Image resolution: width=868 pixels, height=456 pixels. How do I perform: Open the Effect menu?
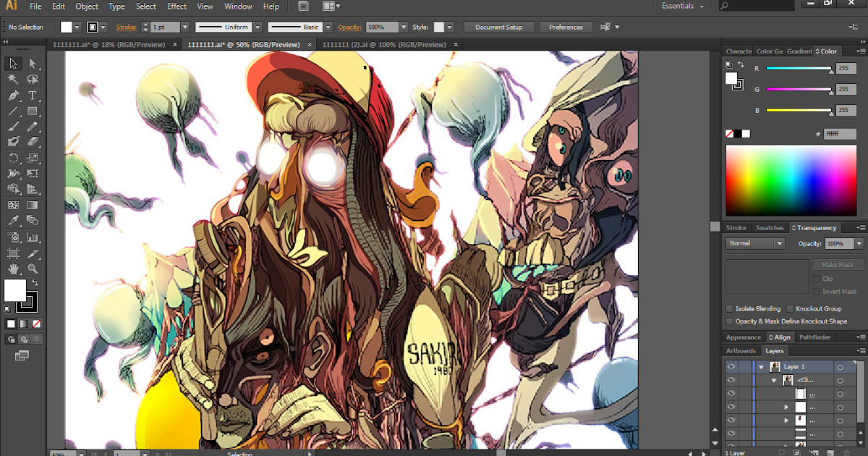pyautogui.click(x=176, y=7)
